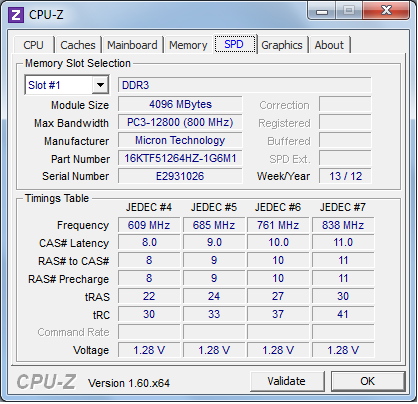Screen dimensions: 418x404
Task: Click the Validate button
Action: tap(287, 381)
